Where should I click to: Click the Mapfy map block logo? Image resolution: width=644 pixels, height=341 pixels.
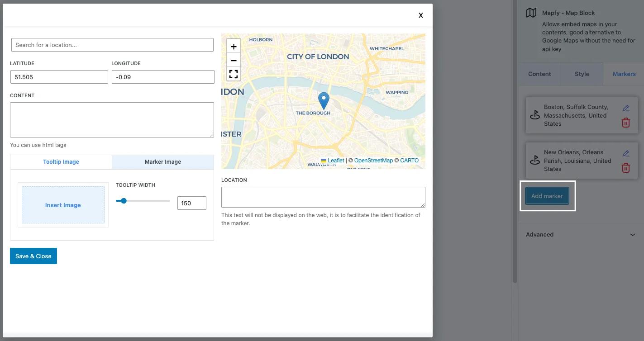pos(530,12)
